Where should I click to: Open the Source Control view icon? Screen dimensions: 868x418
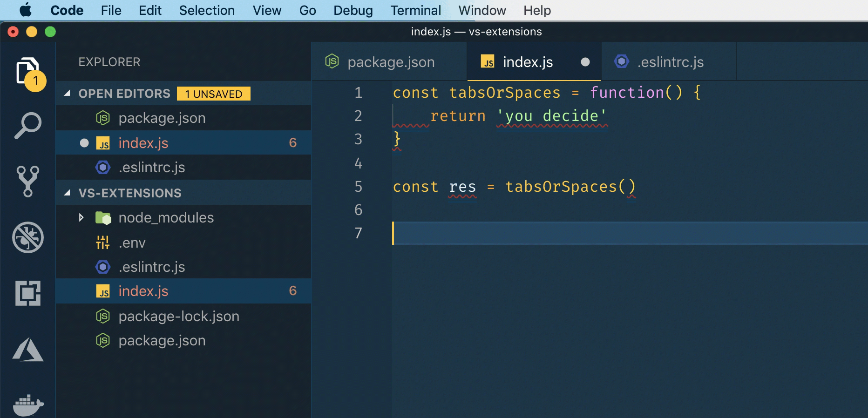(x=28, y=181)
